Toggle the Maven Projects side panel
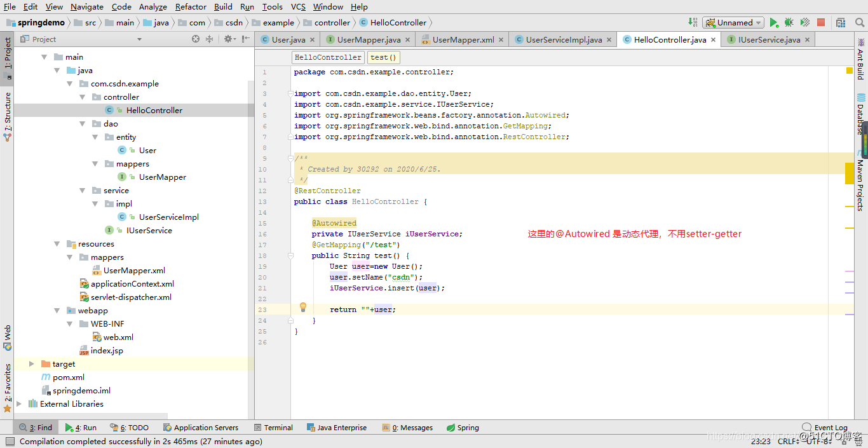This screenshot has height=448, width=868. tap(860, 181)
